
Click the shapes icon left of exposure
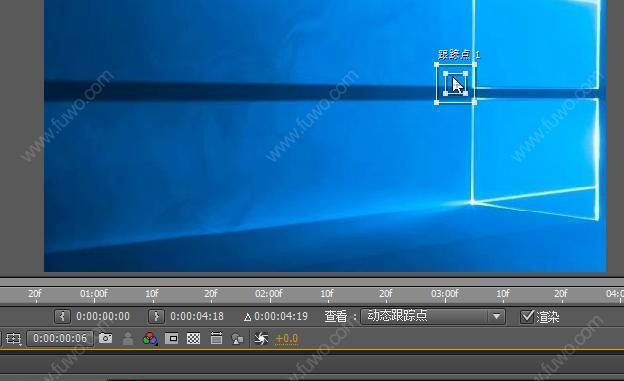(x=237, y=339)
